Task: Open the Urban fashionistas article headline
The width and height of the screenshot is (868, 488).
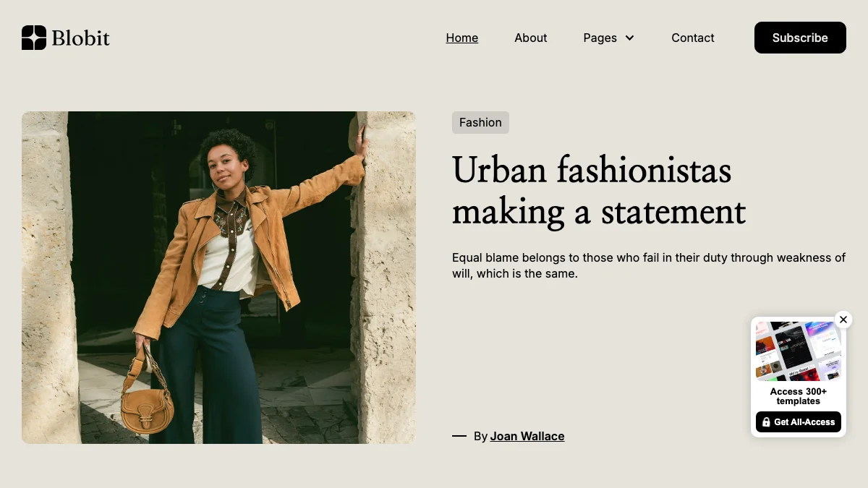Action: [599, 191]
